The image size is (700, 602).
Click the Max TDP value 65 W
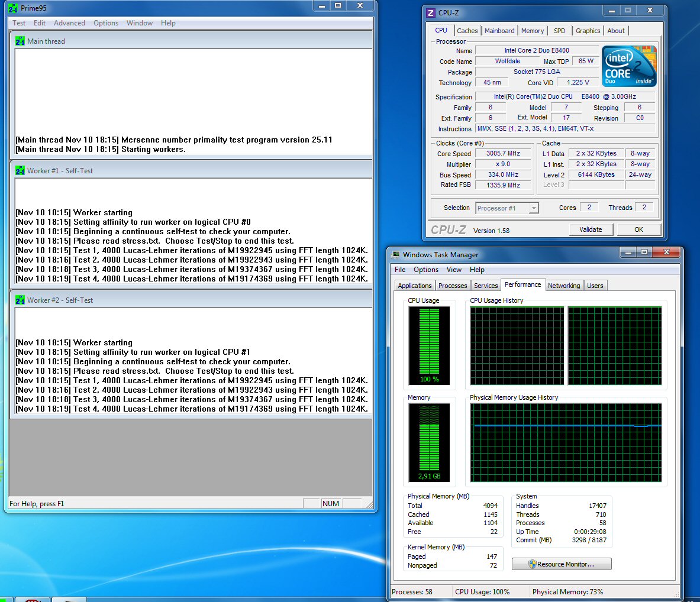[586, 61]
